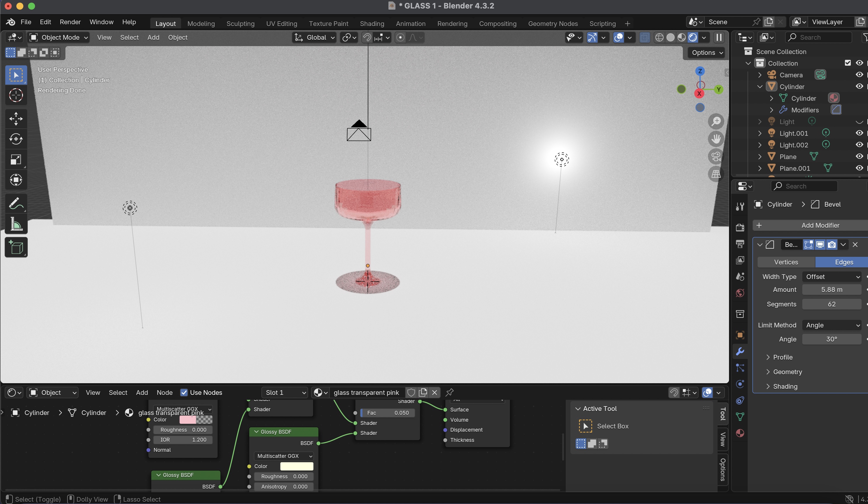Choose the Add Cube tool
The image size is (868, 504).
pyautogui.click(x=16, y=247)
